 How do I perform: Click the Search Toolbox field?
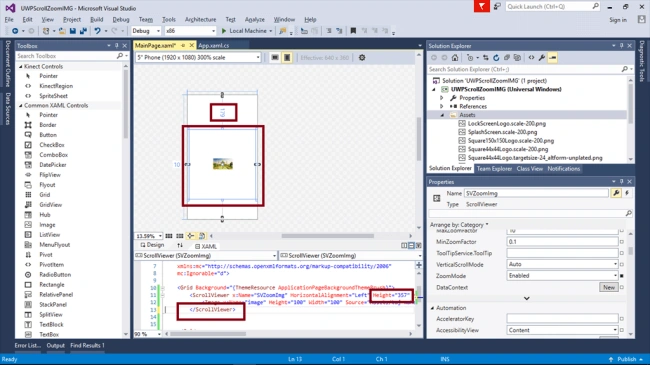click(x=66, y=56)
